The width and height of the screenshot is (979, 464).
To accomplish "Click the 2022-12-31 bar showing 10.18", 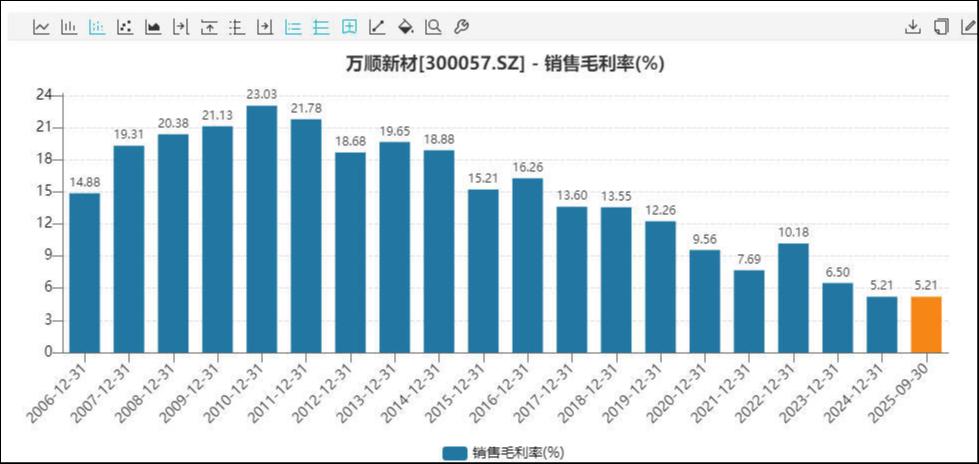I will tap(793, 298).
